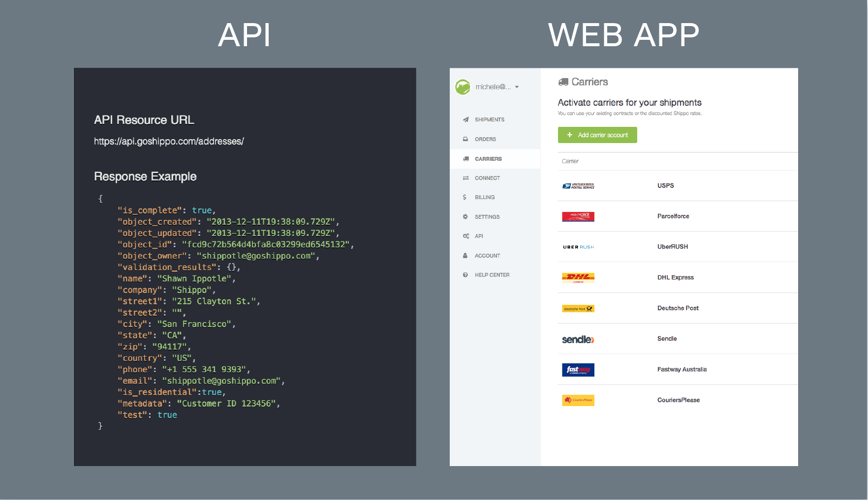Click the "email" line in JSON response
868x500 pixels.
tap(201, 381)
